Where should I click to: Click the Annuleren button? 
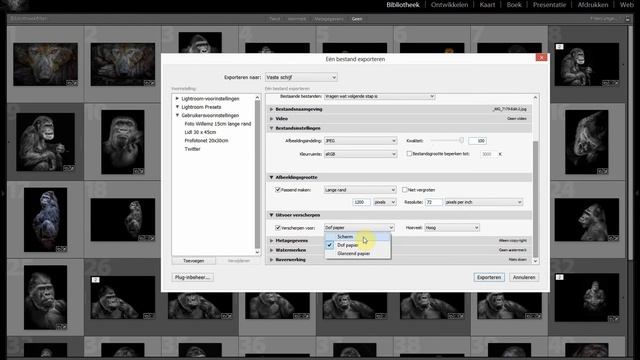(524, 278)
